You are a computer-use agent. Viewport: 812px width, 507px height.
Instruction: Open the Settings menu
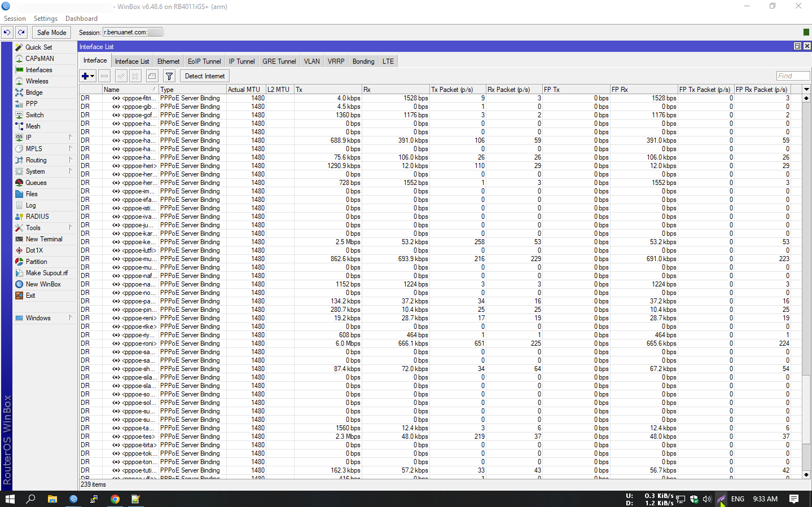pyautogui.click(x=46, y=19)
